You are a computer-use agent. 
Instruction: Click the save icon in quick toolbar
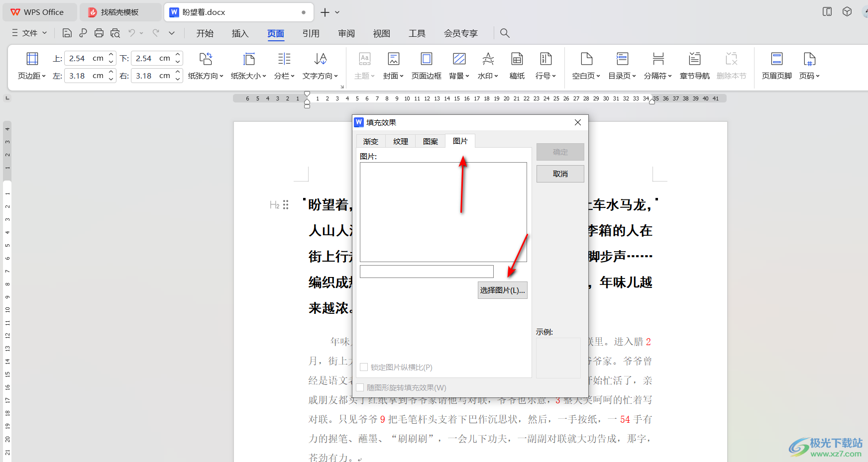pyautogui.click(x=67, y=33)
